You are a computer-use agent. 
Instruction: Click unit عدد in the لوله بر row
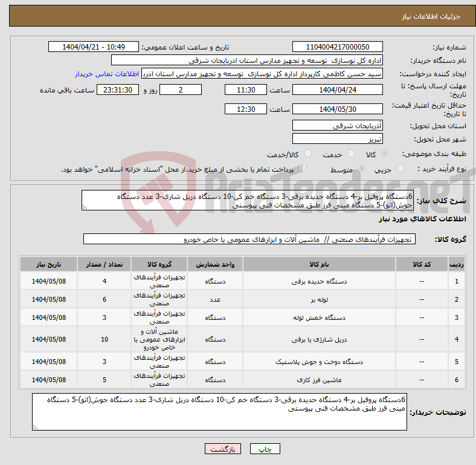tap(215, 300)
